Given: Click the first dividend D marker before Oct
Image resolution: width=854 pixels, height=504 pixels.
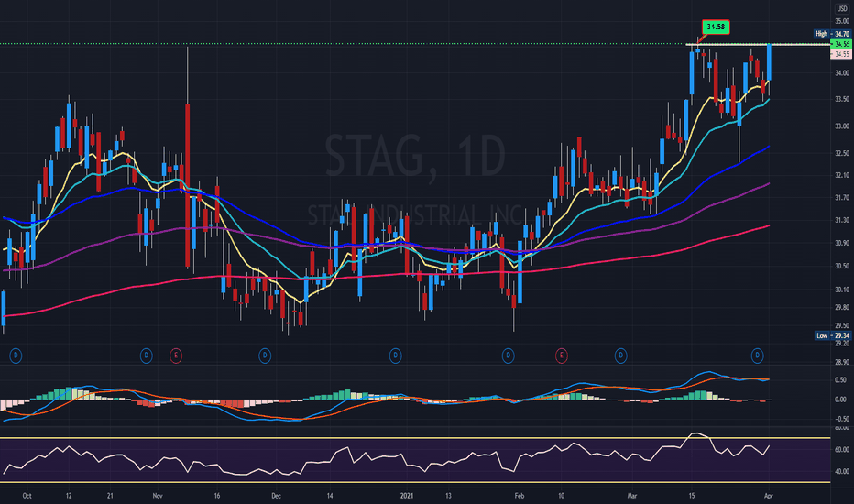Looking at the screenshot, I should 16,356.
